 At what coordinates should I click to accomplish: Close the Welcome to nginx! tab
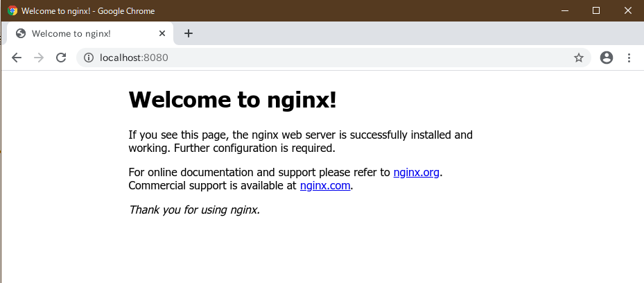162,33
